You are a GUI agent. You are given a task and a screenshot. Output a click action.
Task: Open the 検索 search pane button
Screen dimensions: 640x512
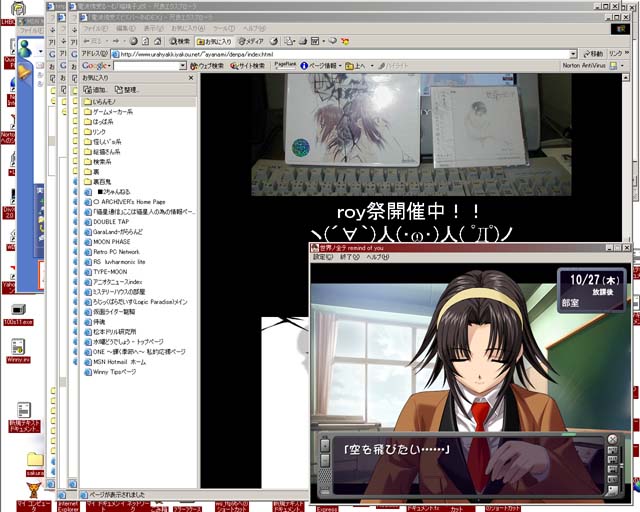[x=180, y=41]
